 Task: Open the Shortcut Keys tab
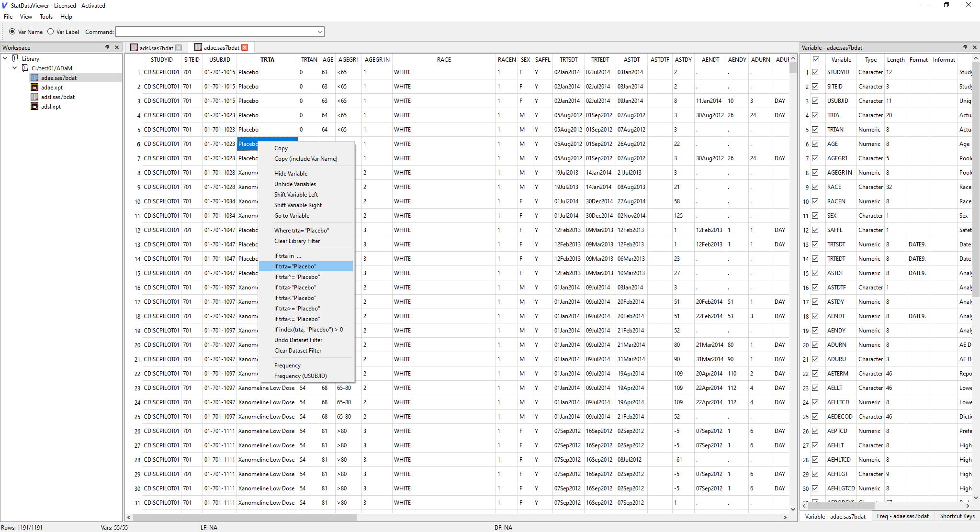click(x=957, y=516)
